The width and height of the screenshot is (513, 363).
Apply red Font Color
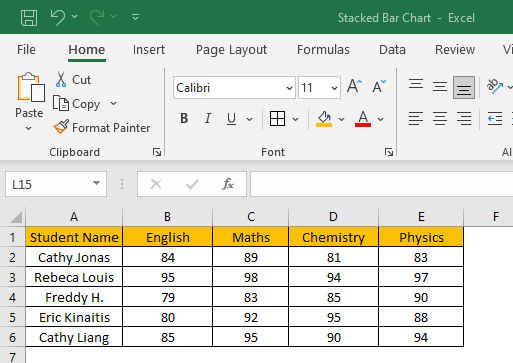[363, 118]
